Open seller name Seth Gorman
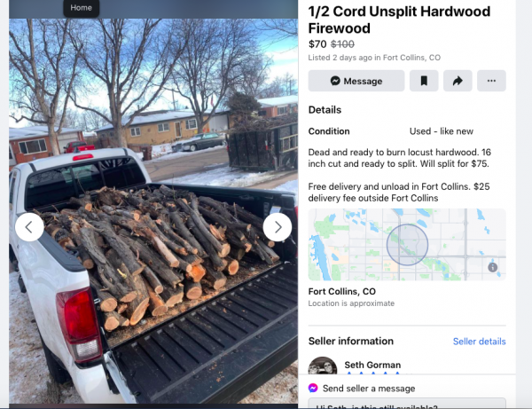 pos(372,365)
